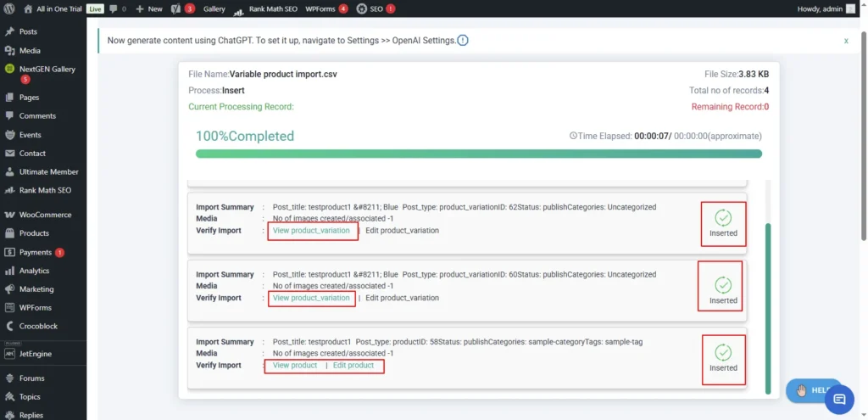The height and width of the screenshot is (420, 868).
Task: Open New content menu in admin bar
Action: pyautogui.click(x=149, y=8)
